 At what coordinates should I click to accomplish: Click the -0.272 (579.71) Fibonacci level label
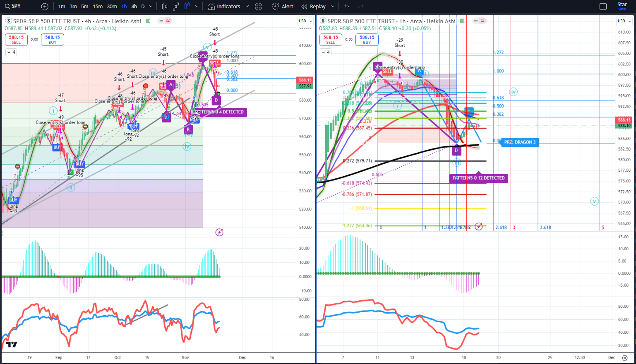[x=357, y=161]
